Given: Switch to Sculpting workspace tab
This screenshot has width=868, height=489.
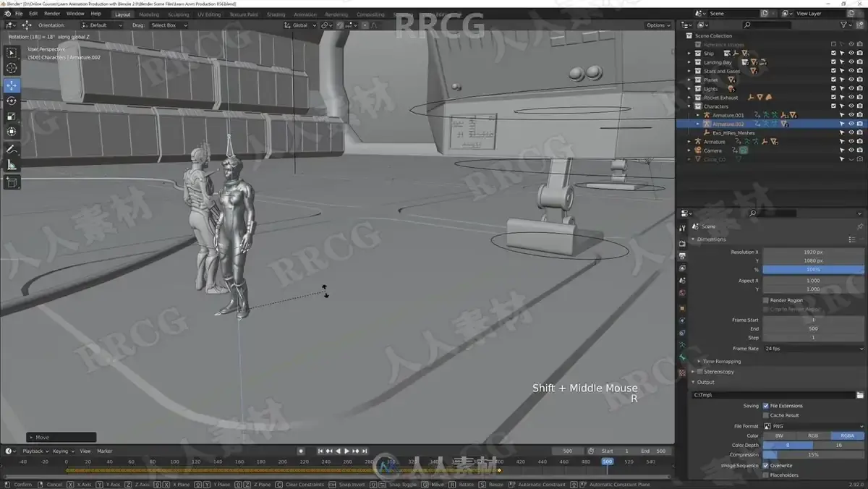Looking at the screenshot, I should pyautogui.click(x=178, y=14).
